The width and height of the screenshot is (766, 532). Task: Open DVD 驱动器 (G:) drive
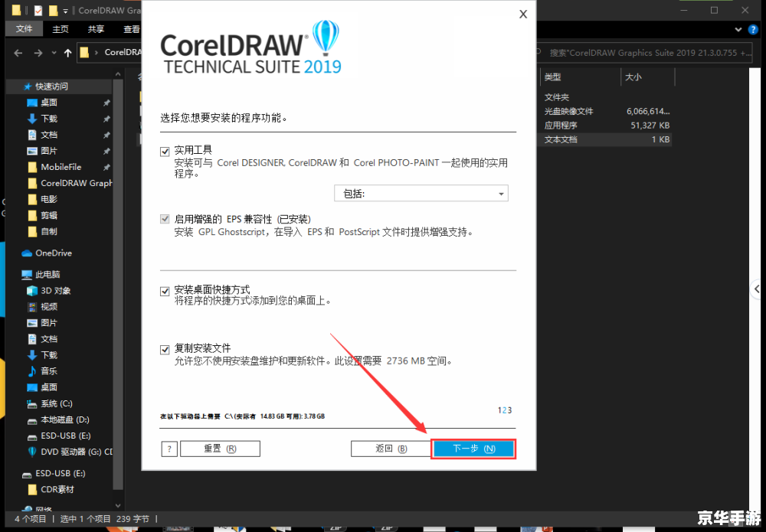(x=77, y=452)
